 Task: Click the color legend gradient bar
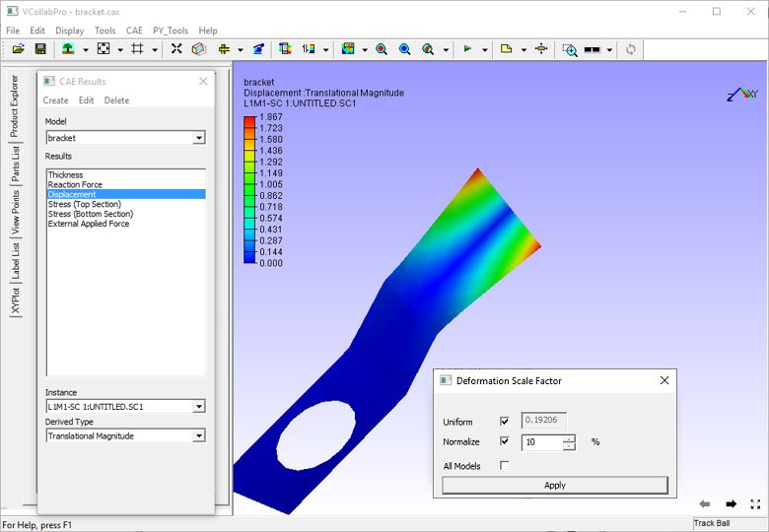[249, 189]
